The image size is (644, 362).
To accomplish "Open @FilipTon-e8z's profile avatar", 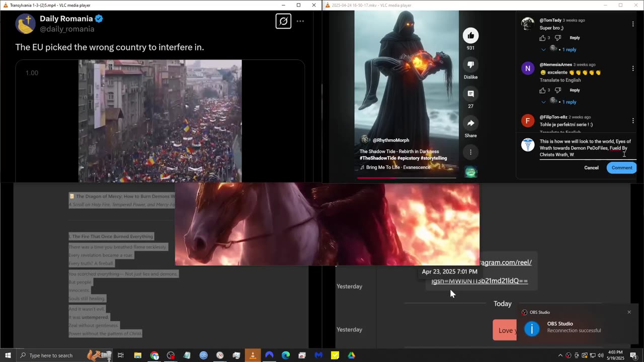I will pyautogui.click(x=527, y=121).
